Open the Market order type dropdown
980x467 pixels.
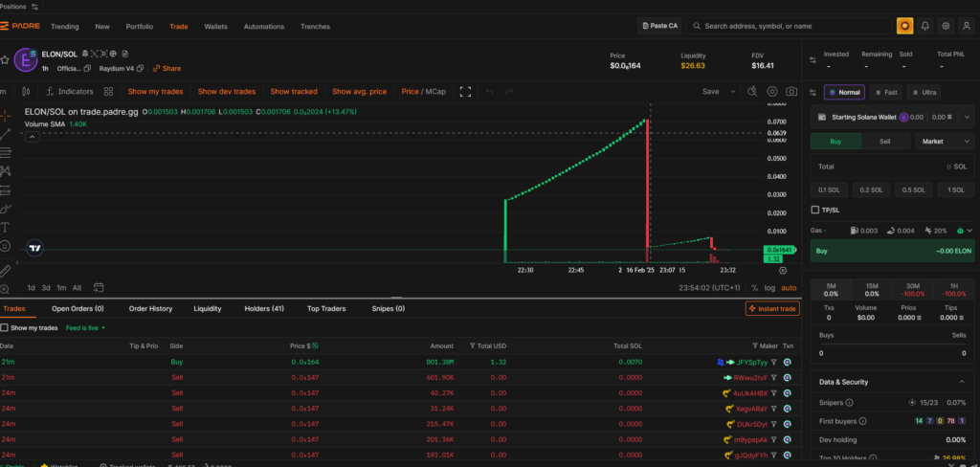coord(944,142)
